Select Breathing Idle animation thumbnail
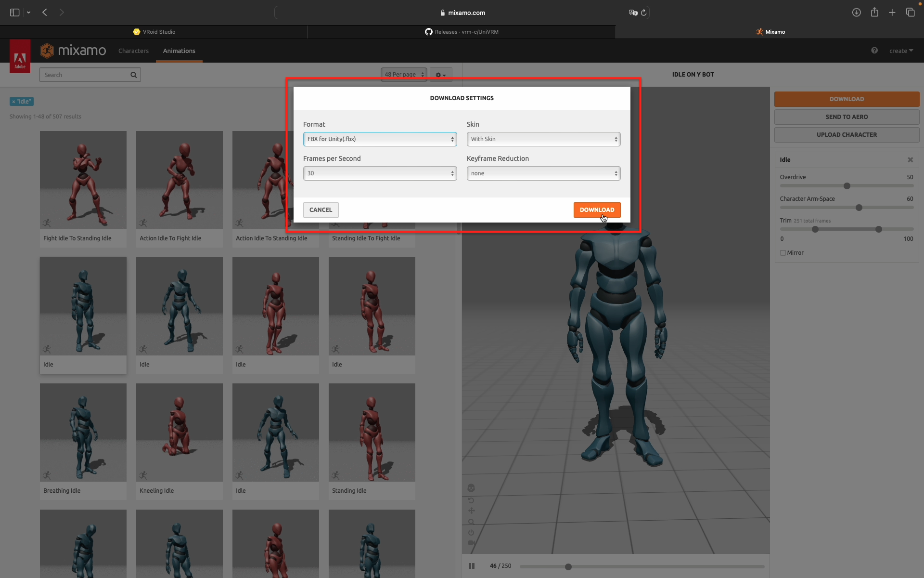This screenshot has width=924, height=578. 83,433
